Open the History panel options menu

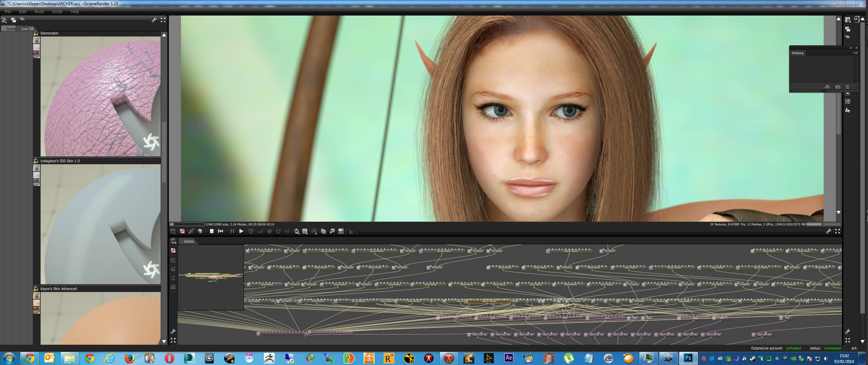855,53
